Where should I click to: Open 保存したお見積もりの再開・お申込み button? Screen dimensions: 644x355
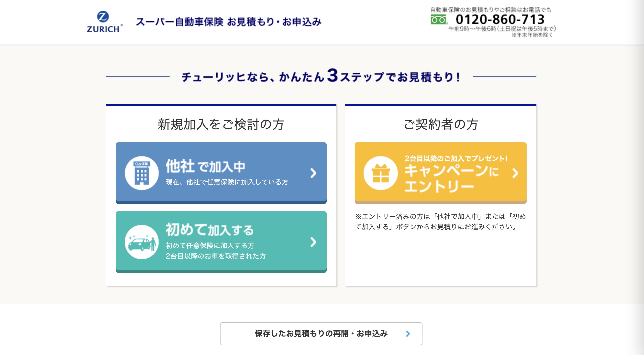(321, 333)
